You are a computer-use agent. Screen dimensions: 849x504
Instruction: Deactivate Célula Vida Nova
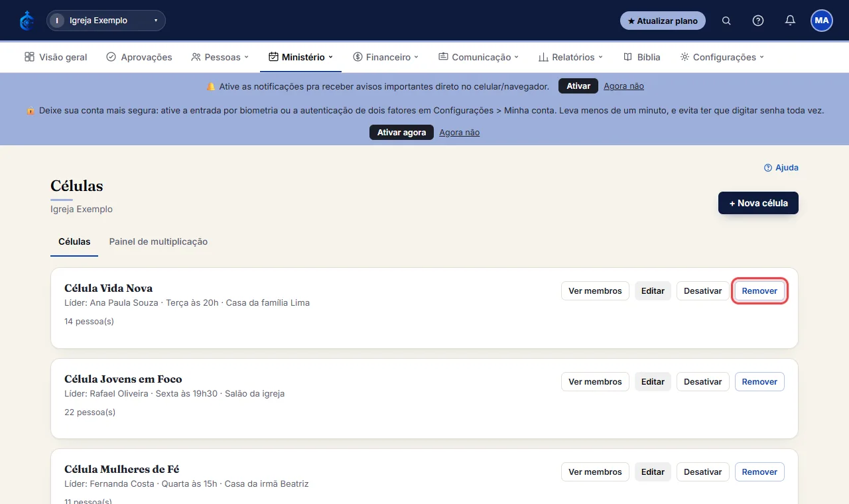tap(702, 291)
